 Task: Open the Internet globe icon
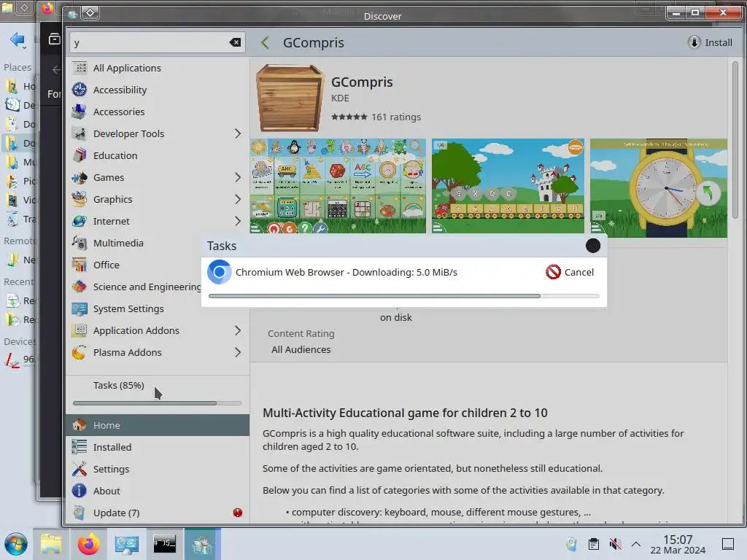(80, 222)
